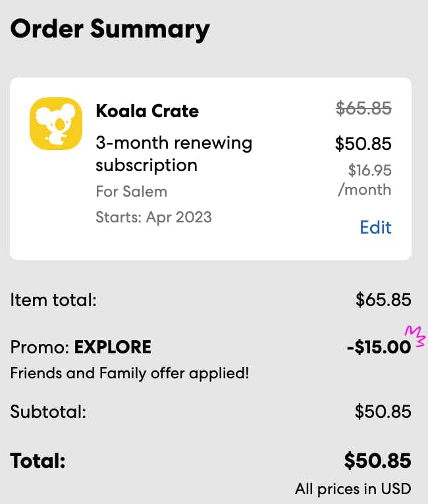This screenshot has height=504, width=428.
Task: Click Friends and Family offer applied message
Action: pyautogui.click(x=130, y=374)
